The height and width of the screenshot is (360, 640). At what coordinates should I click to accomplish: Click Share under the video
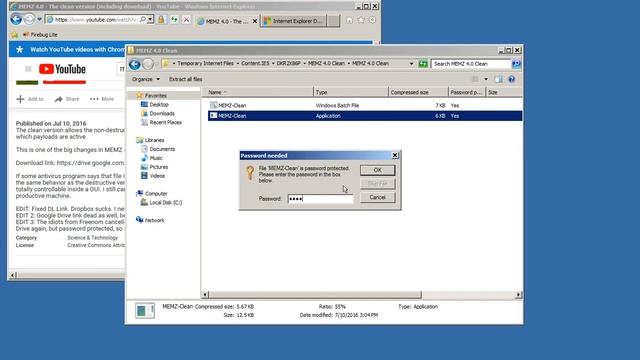tap(67, 99)
